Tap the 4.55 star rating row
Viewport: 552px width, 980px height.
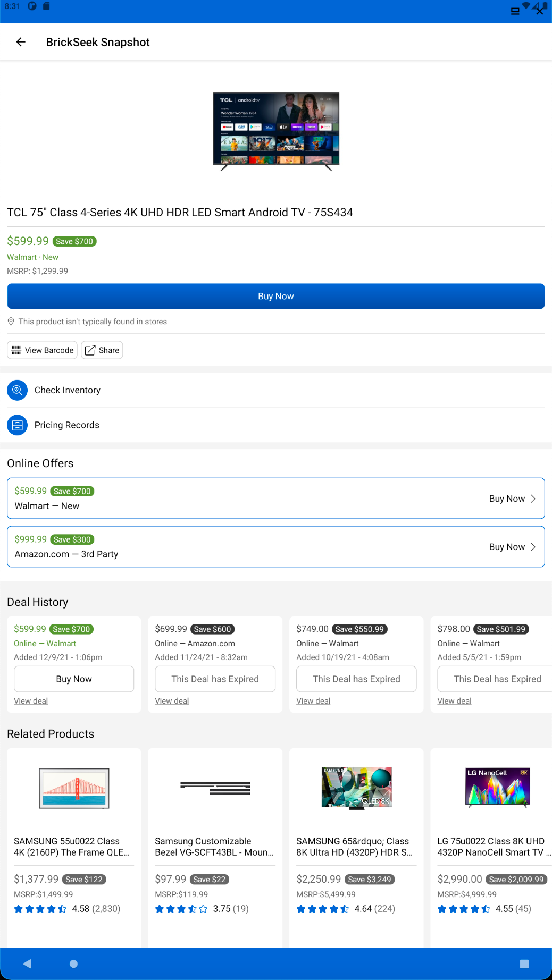coord(484,909)
